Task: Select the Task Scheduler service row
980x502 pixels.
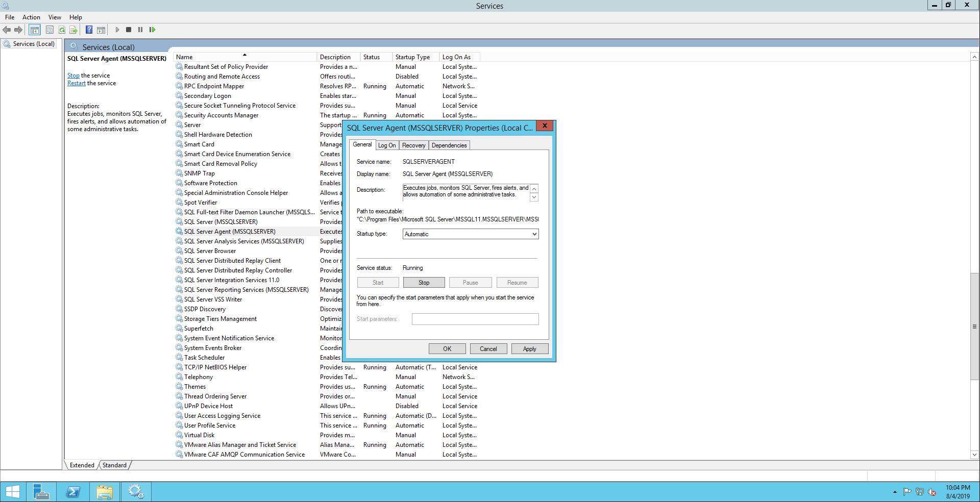Action: [204, 358]
